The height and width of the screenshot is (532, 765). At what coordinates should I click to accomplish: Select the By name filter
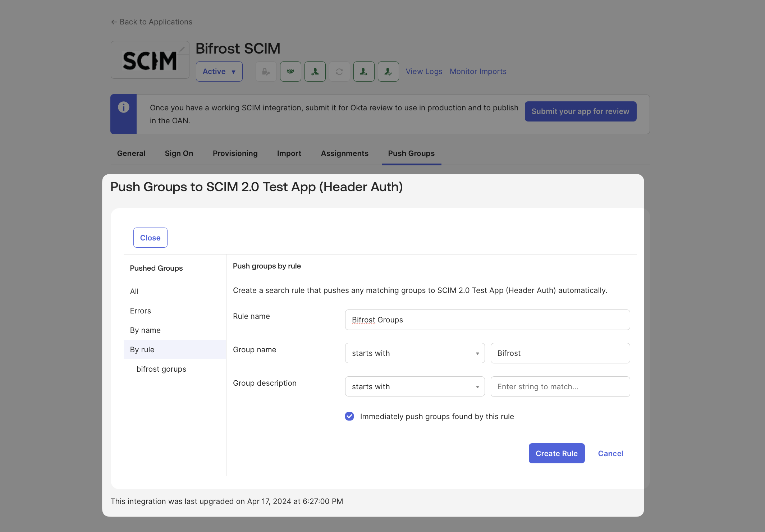pos(145,330)
